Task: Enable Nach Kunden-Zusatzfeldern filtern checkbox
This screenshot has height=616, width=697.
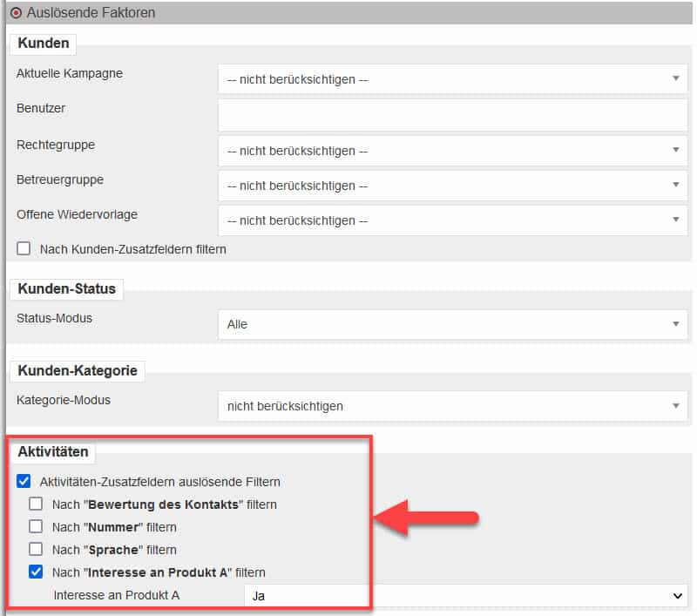Action: pos(24,249)
